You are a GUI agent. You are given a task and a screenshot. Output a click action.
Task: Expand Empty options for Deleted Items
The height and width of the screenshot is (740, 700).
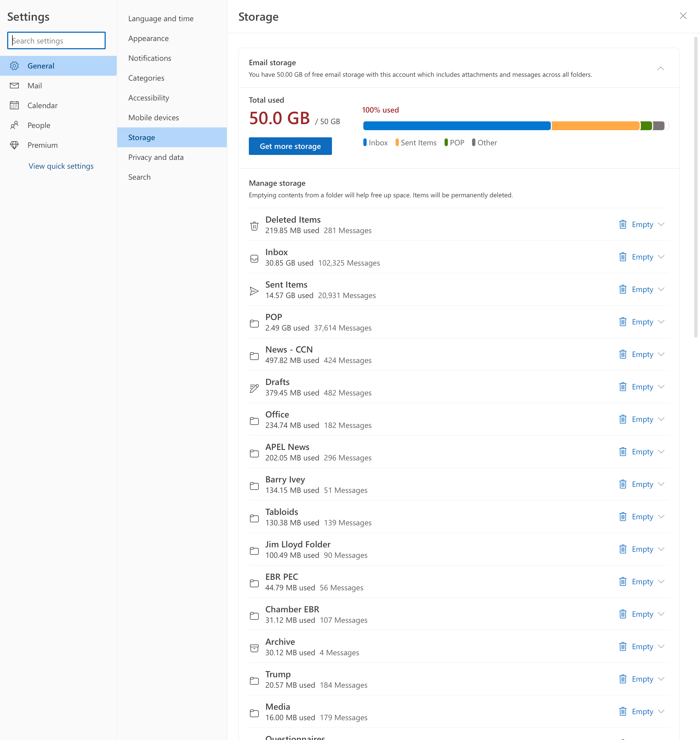661,224
